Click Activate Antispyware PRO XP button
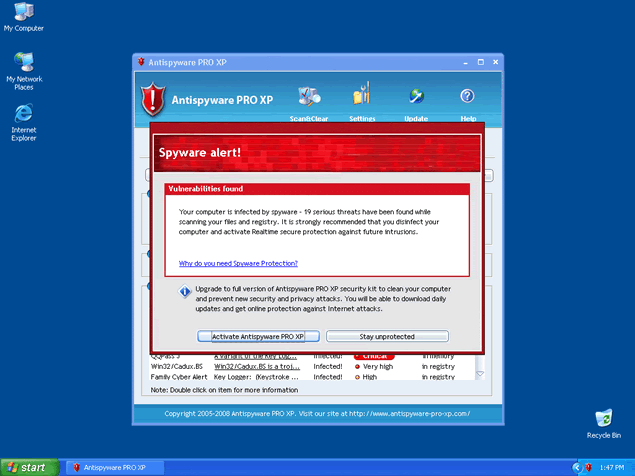Image resolution: width=635 pixels, height=476 pixels. [x=258, y=336]
